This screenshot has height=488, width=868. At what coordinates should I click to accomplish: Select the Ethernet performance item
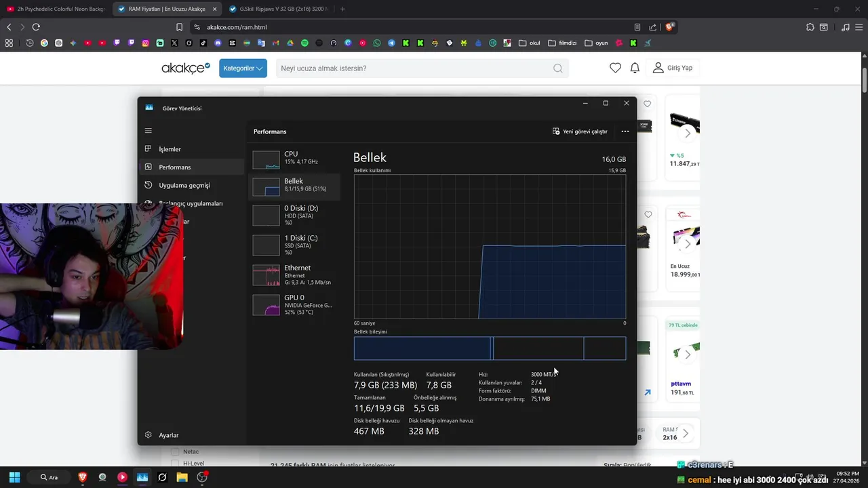(x=294, y=274)
